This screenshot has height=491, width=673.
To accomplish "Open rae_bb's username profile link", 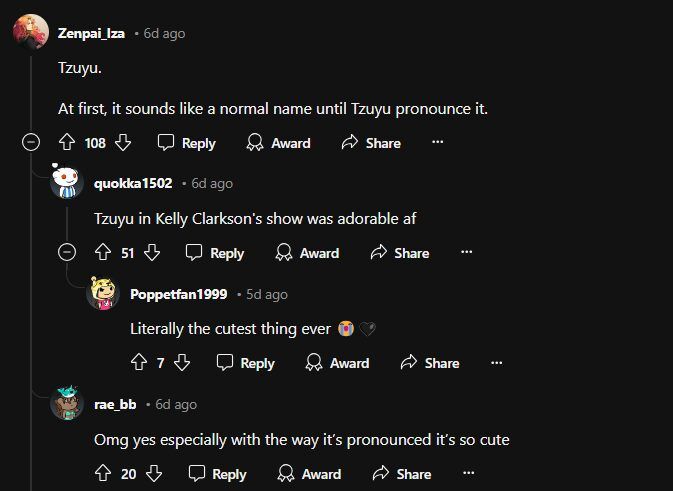I will tap(115, 404).
